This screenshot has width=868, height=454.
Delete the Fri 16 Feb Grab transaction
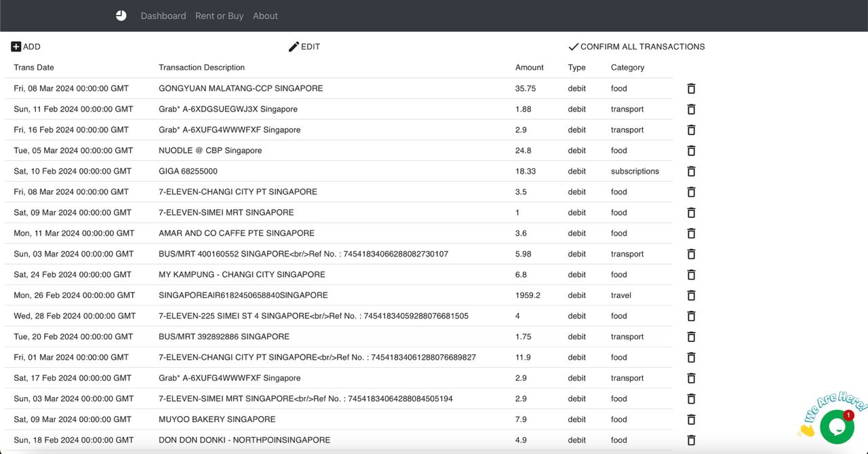[x=691, y=130]
